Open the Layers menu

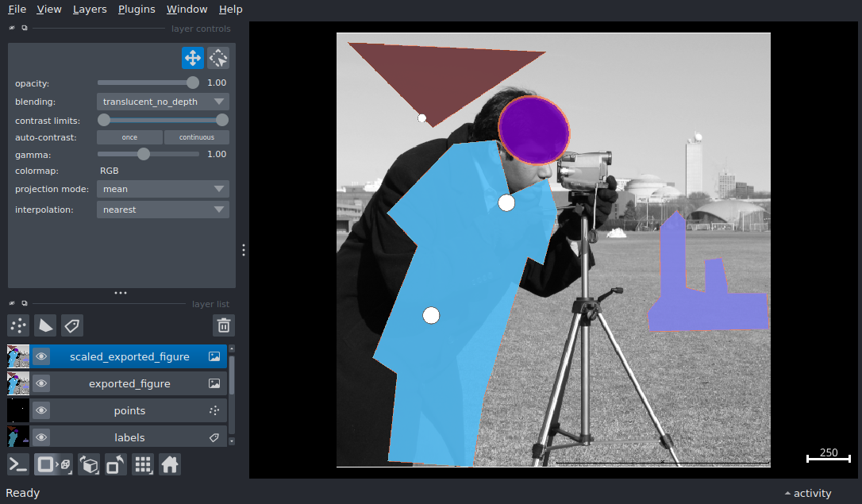click(x=90, y=10)
